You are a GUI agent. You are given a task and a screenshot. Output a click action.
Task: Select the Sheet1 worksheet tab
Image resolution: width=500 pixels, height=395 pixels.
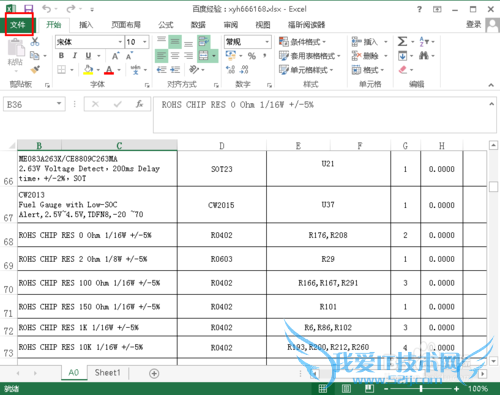[107, 373]
